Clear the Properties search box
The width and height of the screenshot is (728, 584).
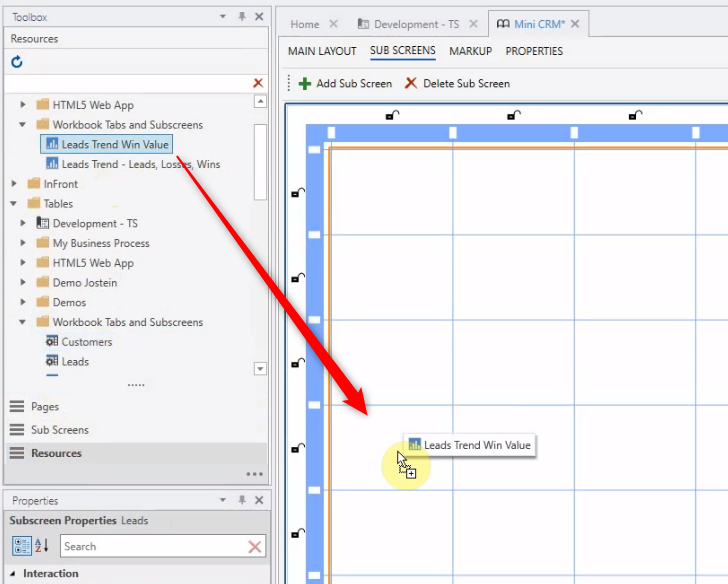pos(255,547)
